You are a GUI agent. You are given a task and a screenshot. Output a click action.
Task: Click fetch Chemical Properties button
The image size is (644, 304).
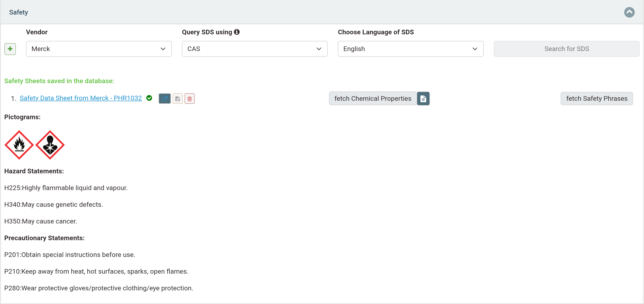(373, 99)
